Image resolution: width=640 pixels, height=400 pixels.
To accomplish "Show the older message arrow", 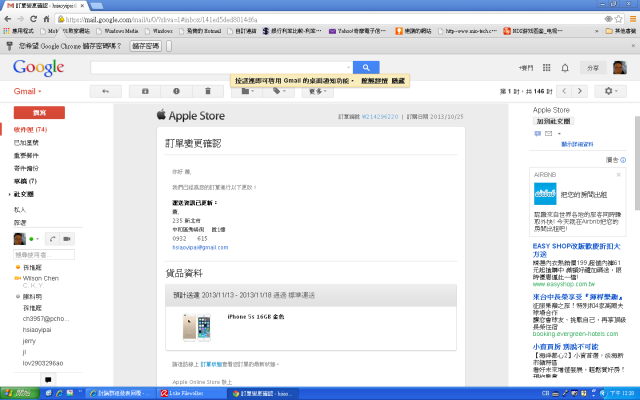I will [x=580, y=91].
